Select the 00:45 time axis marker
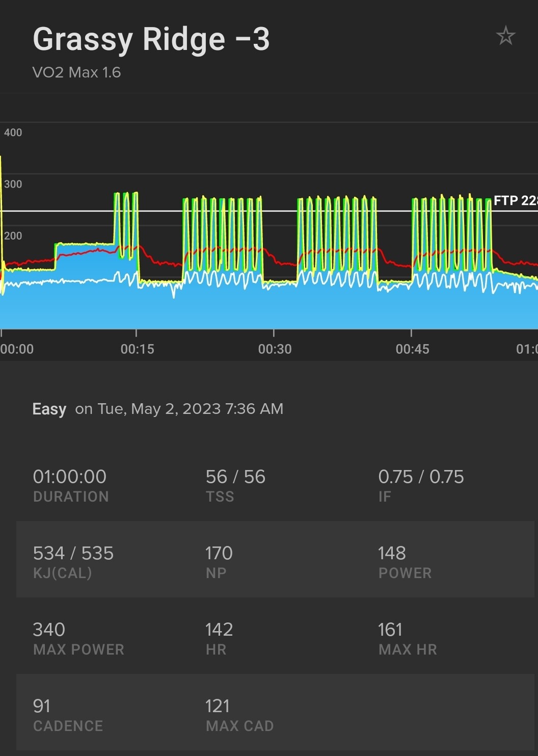The height and width of the screenshot is (756, 538). 412,349
